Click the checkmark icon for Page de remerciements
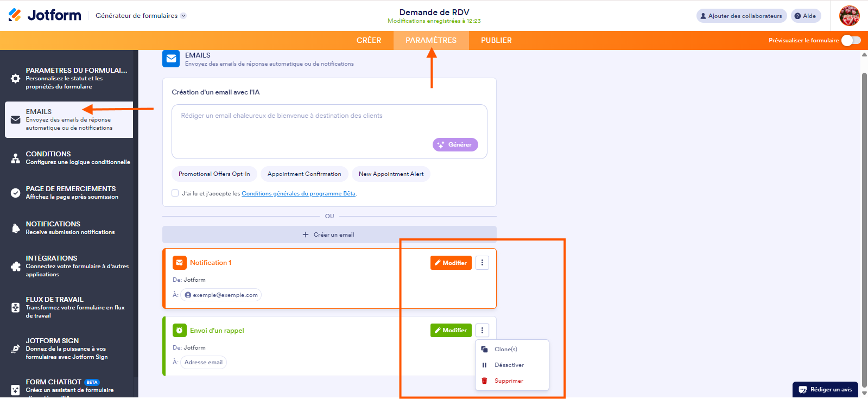The image size is (868, 399). [16, 193]
